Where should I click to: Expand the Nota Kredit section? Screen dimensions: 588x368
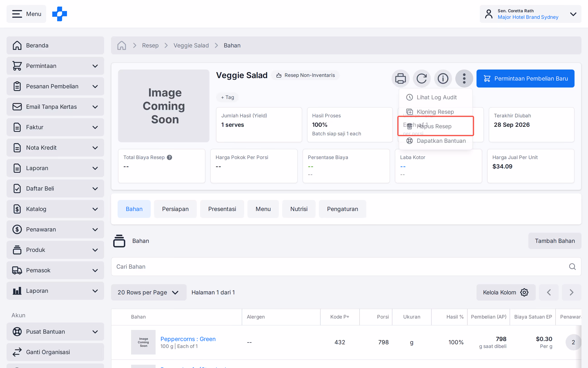pyautogui.click(x=55, y=147)
